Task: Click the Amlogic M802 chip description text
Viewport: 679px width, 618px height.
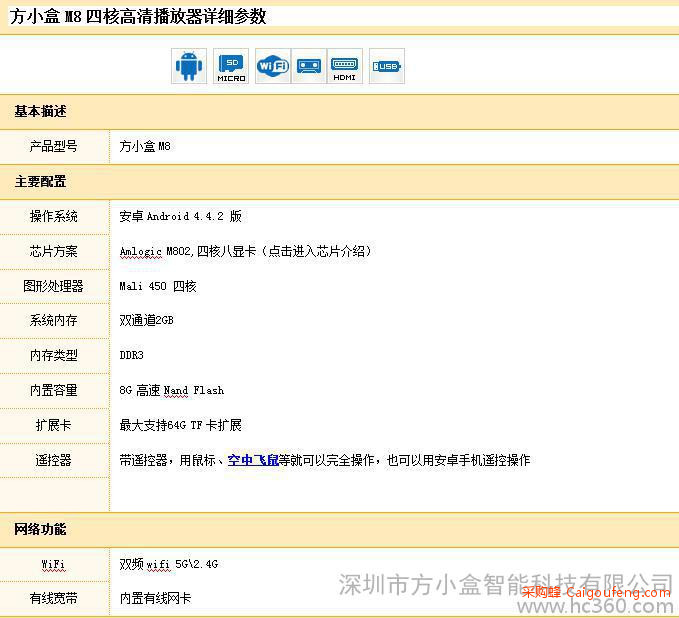Action: click(x=246, y=251)
